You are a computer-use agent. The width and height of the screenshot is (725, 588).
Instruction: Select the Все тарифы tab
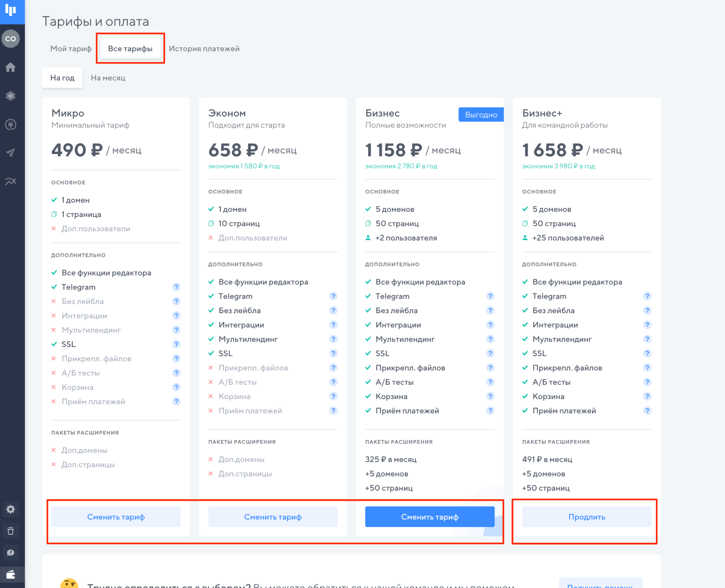point(130,49)
